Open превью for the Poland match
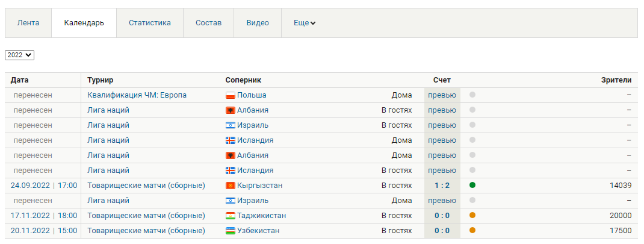 442,95
